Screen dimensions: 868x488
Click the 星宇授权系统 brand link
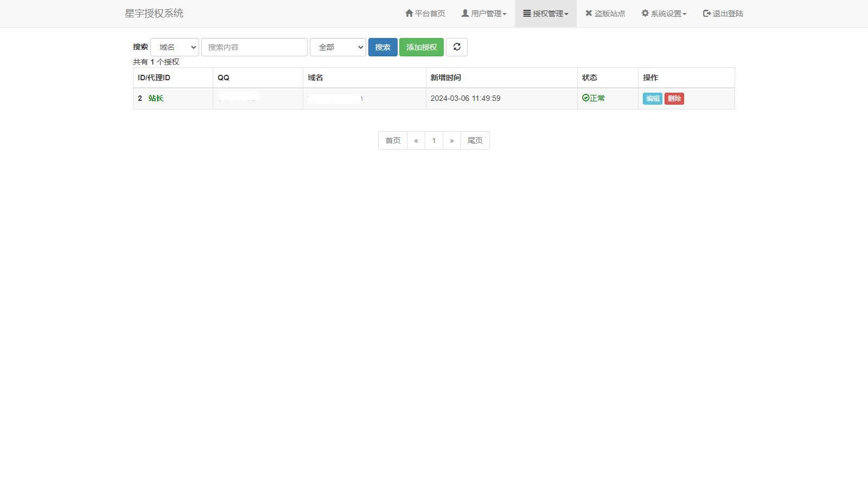154,14
